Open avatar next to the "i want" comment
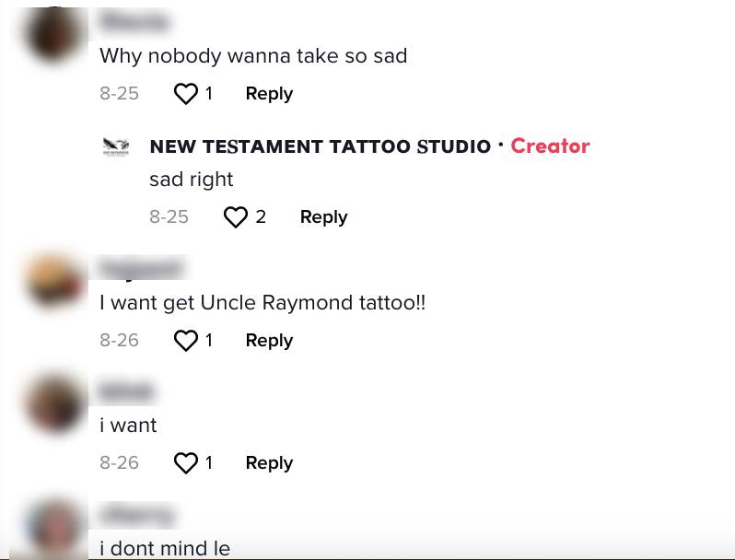This screenshot has height=560, width=735. (x=54, y=403)
